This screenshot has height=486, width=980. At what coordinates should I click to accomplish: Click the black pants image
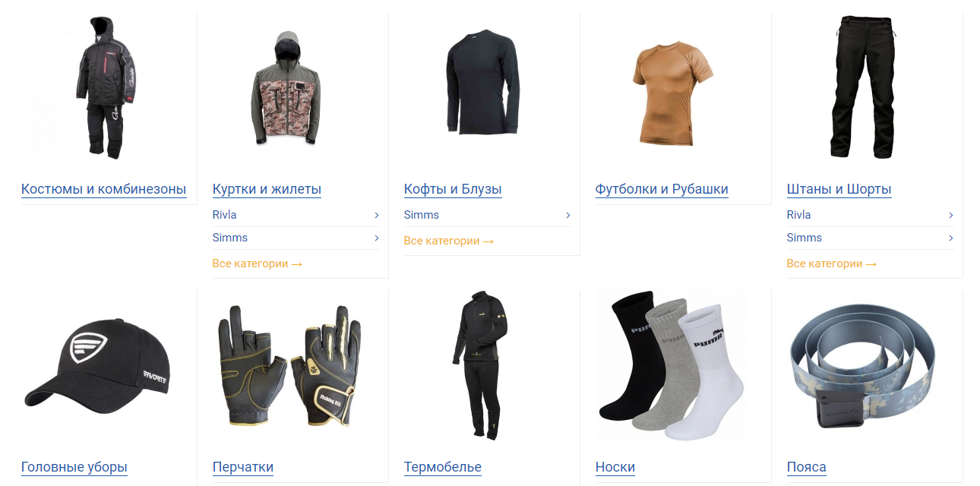pos(863,86)
